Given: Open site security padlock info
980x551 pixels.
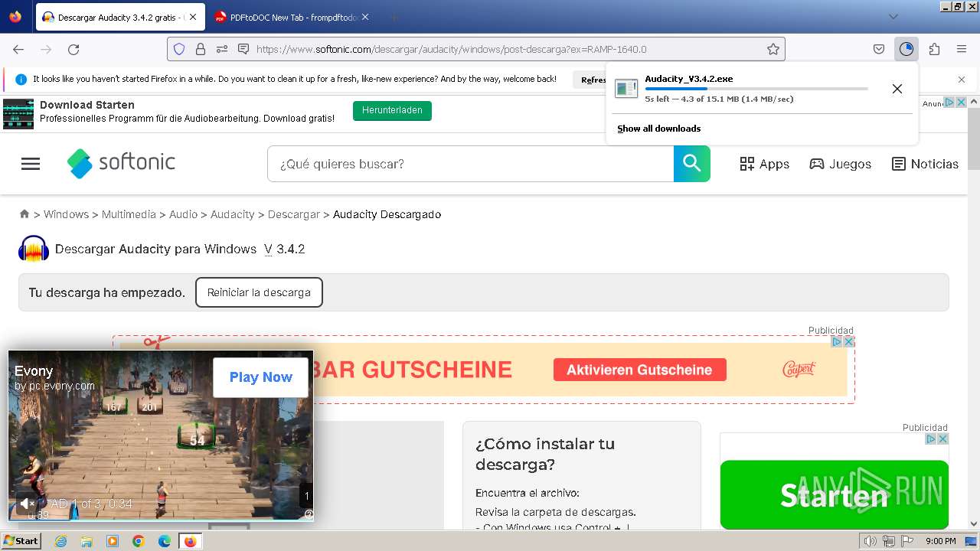Looking at the screenshot, I should pos(201,49).
